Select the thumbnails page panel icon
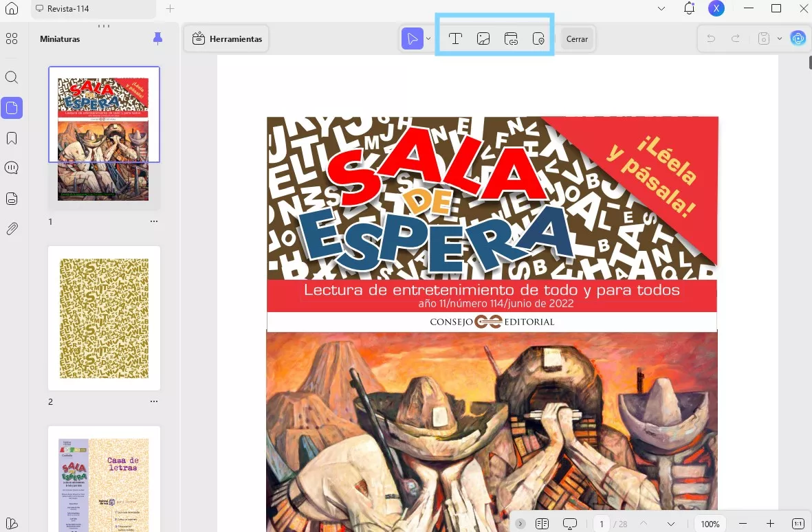The image size is (812, 532). (12, 108)
